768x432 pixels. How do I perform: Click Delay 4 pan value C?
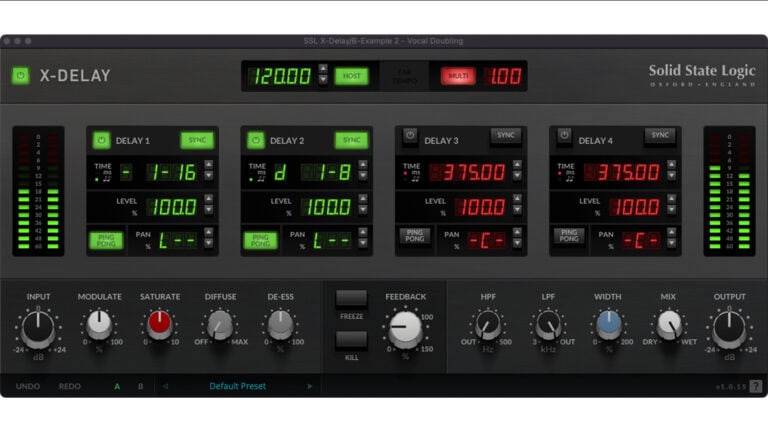pos(640,240)
